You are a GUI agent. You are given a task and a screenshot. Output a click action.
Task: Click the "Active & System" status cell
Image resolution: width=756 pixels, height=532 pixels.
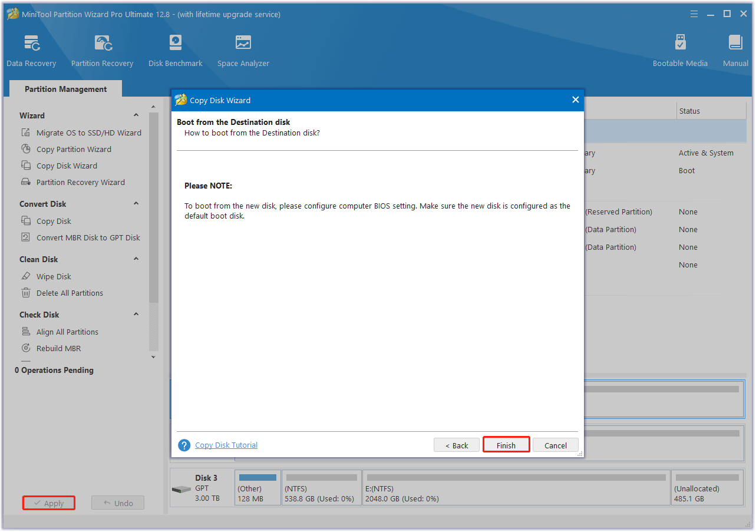[706, 153]
